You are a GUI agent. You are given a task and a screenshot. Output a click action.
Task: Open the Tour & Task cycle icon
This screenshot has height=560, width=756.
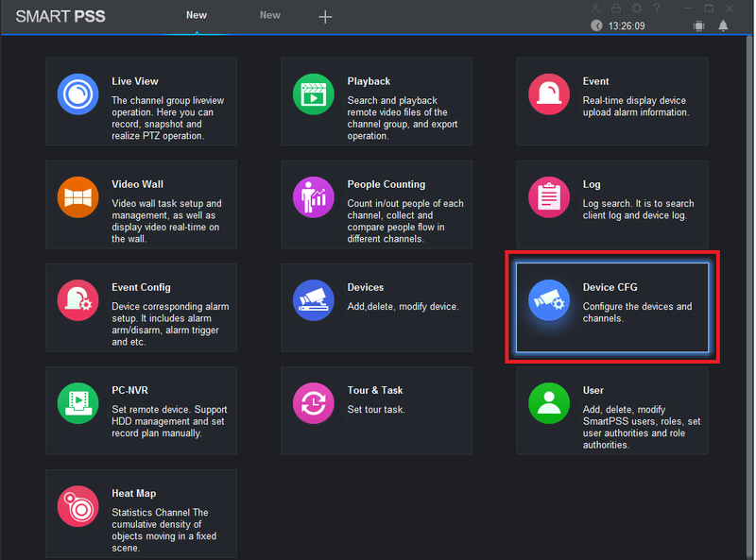tap(314, 403)
